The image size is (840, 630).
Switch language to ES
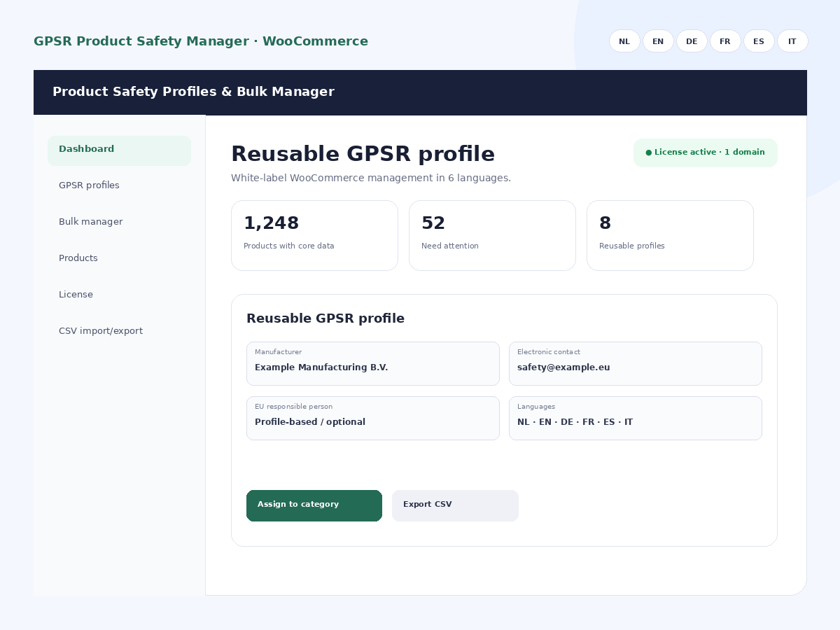tap(759, 41)
